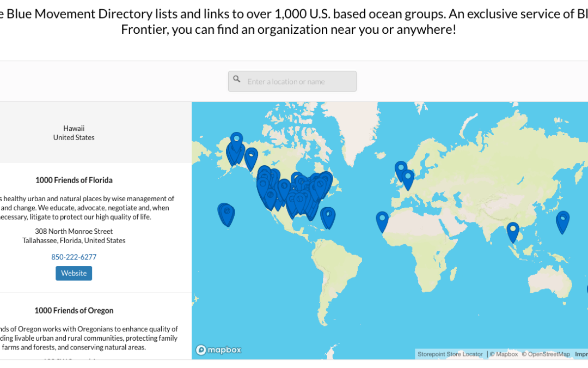Select the 1000 Friends of Oregon listing
The height and width of the screenshot is (368, 588).
tap(73, 310)
